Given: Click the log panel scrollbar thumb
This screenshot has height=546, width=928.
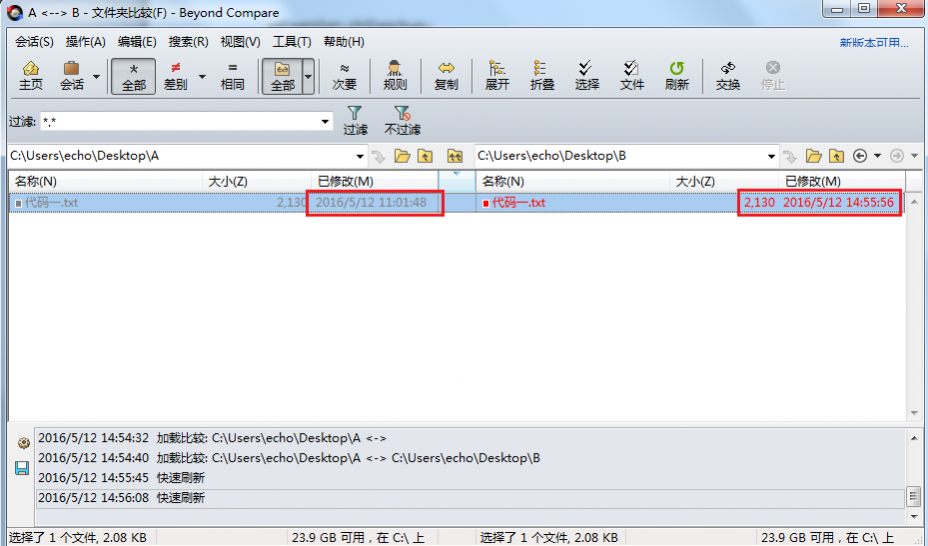Looking at the screenshot, I should (x=914, y=496).
